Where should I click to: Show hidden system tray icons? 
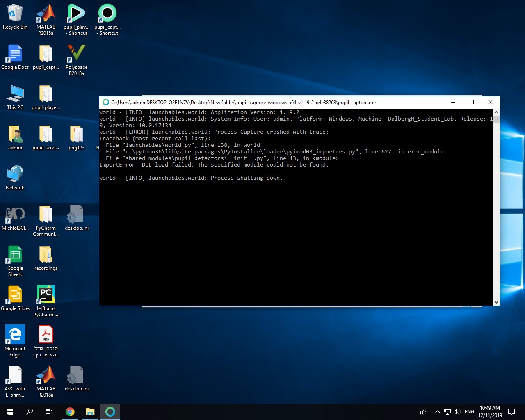point(437,412)
